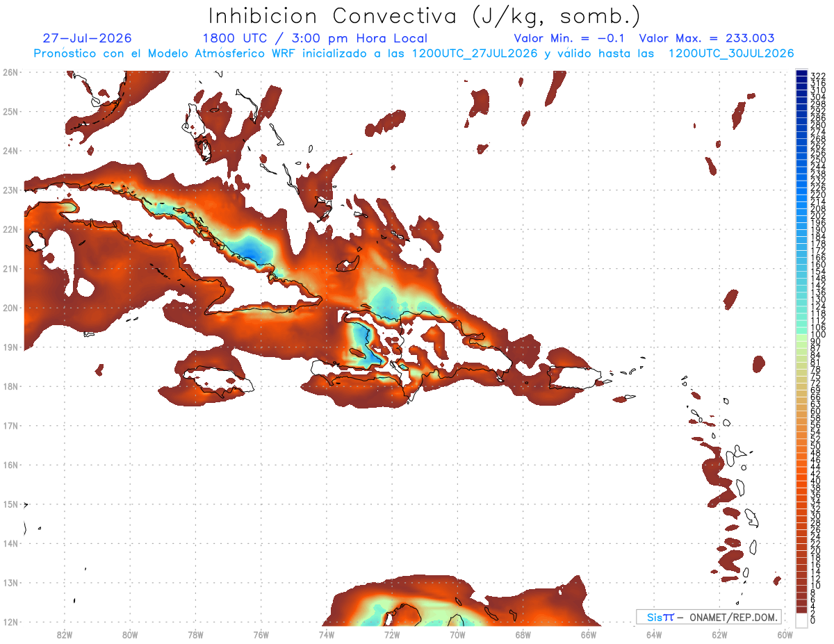Click the 14N latitude label
Image resolution: width=834 pixels, height=644 pixels.
click(10, 543)
